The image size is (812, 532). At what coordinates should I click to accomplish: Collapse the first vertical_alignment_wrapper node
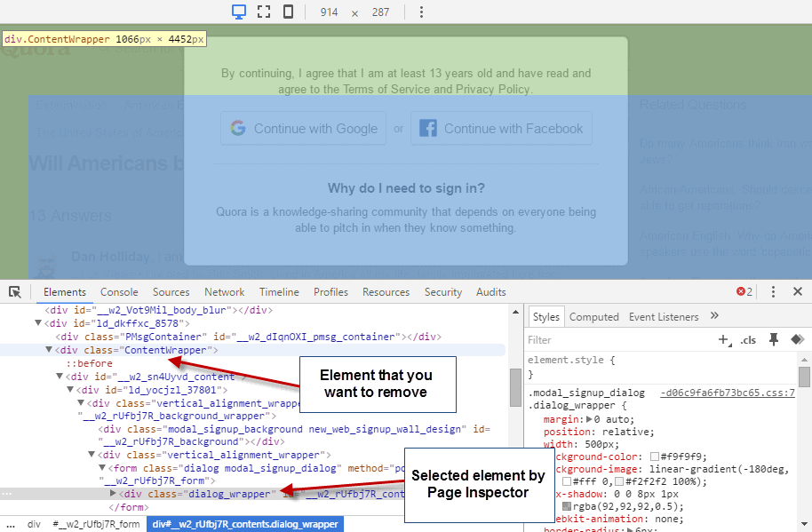[81, 402]
